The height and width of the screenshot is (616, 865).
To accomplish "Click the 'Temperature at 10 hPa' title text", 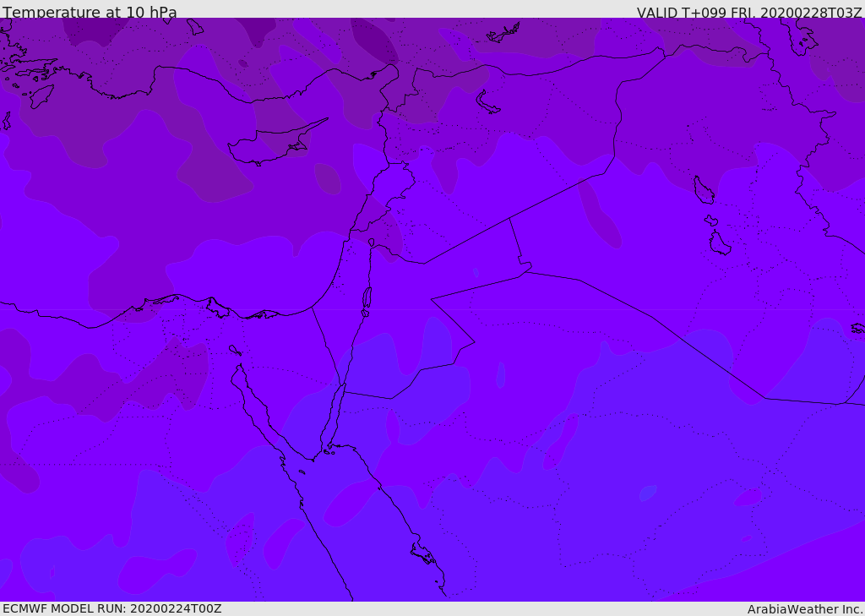I will coord(90,12).
